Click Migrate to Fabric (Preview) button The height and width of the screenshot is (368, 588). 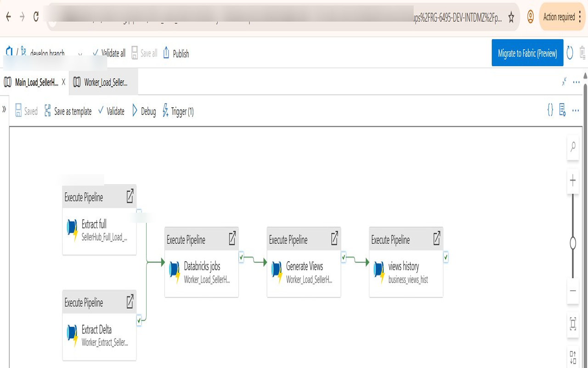(x=527, y=53)
